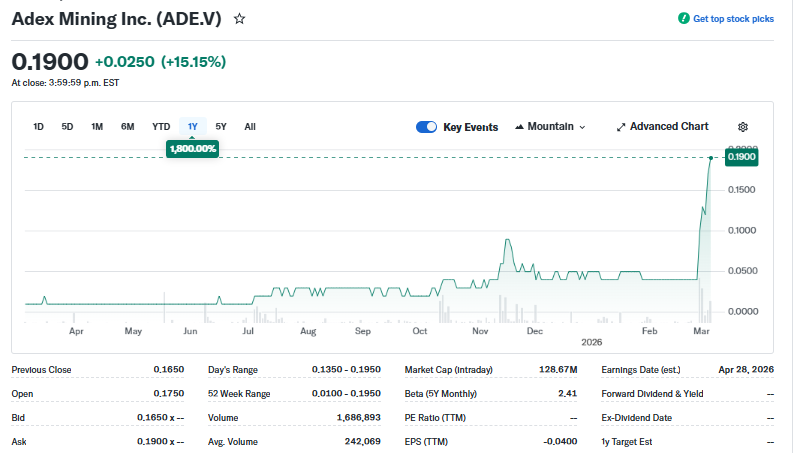
Task: Click the Ex-Dividend Date label
Action: point(636,417)
